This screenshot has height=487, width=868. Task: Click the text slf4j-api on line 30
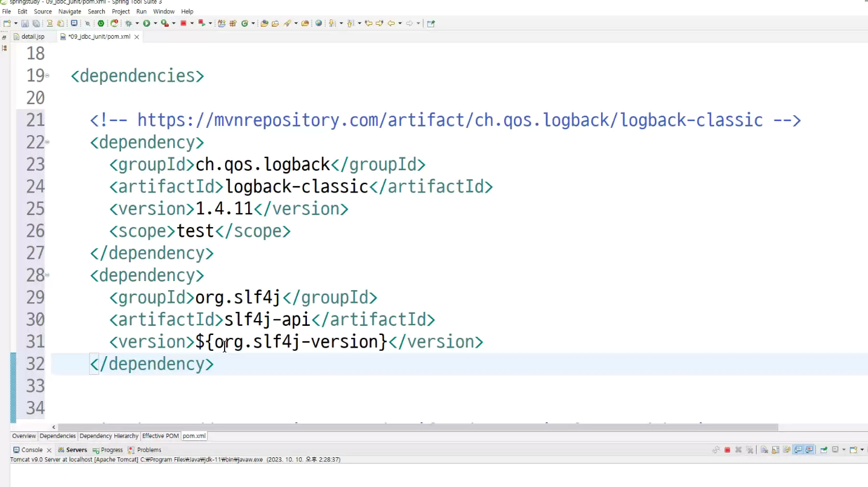[267, 319]
